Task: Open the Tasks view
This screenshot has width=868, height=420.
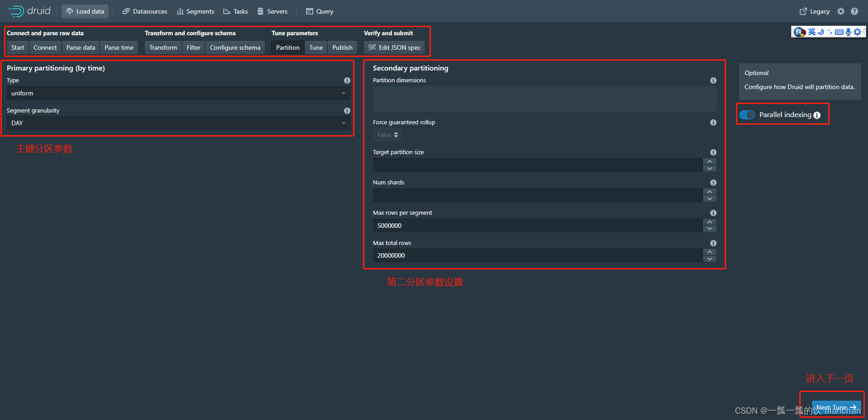Action: 236,11
